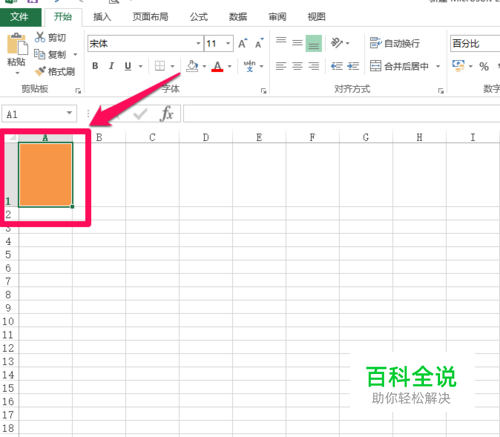Toggle bold formatting

95,66
